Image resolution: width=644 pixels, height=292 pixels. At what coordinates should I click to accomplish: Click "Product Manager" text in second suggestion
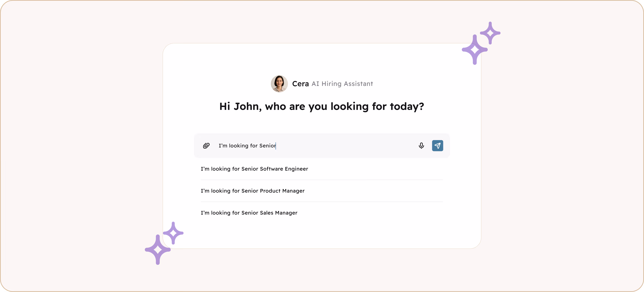282,191
